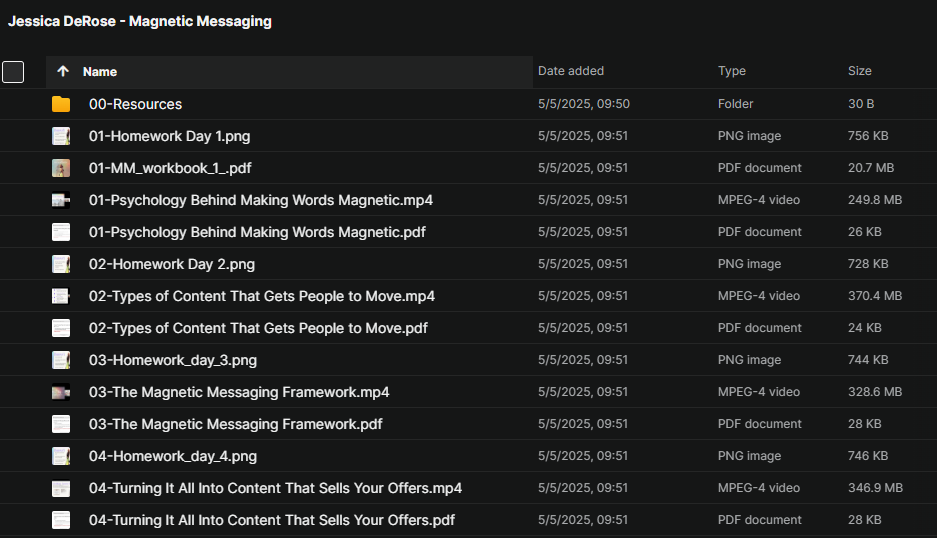
Task: Open 02-Types of Content That Gets People to Move.mp4
Action: pos(262,296)
